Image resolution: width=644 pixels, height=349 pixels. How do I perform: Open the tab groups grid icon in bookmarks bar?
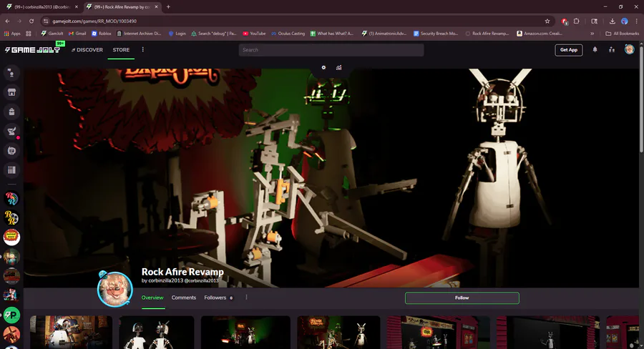29,34
